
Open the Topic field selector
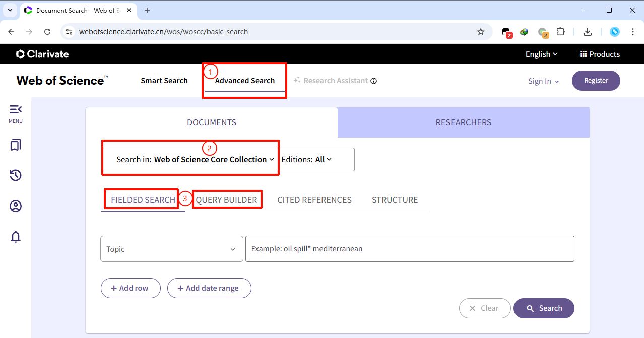click(x=172, y=249)
